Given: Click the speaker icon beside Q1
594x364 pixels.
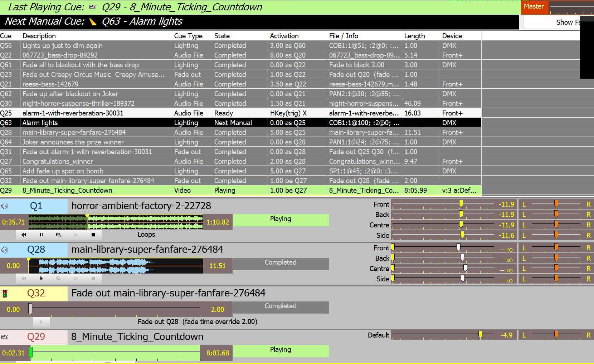Looking at the screenshot, I should [x=4, y=206].
